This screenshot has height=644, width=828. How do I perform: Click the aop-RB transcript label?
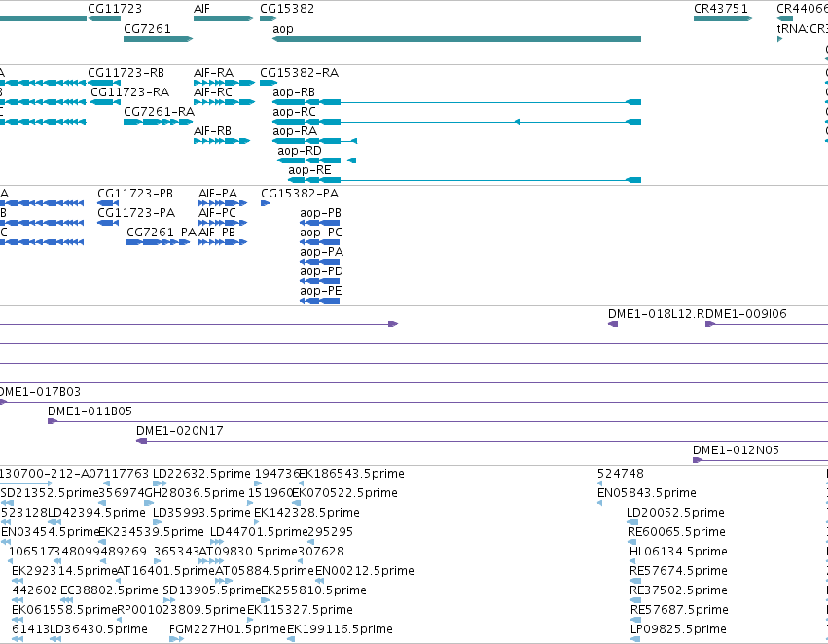tap(294, 91)
